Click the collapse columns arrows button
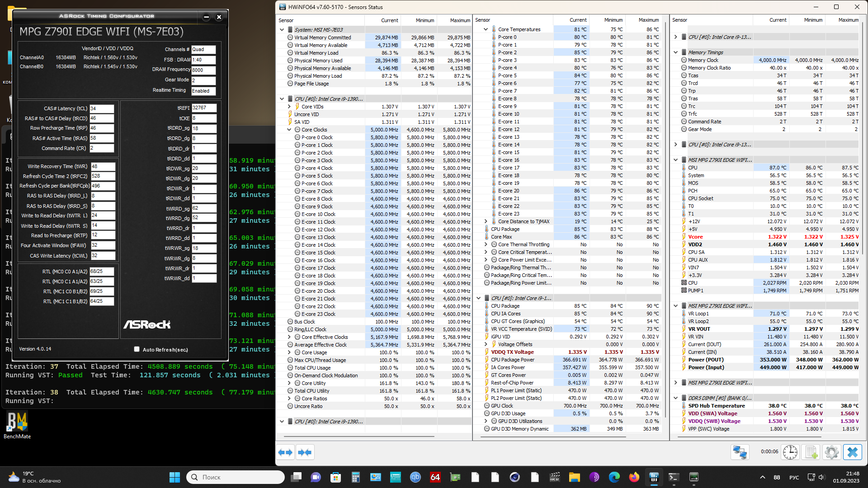Viewport: 868px width, 488px height. (305, 452)
